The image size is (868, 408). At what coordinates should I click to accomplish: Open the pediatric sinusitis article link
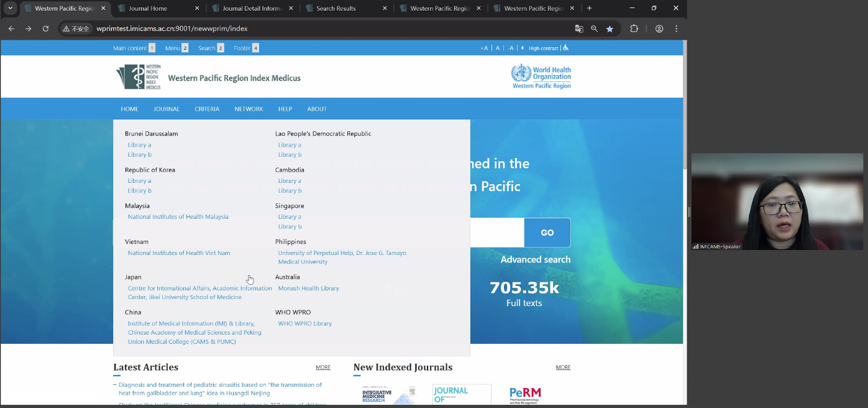point(220,389)
